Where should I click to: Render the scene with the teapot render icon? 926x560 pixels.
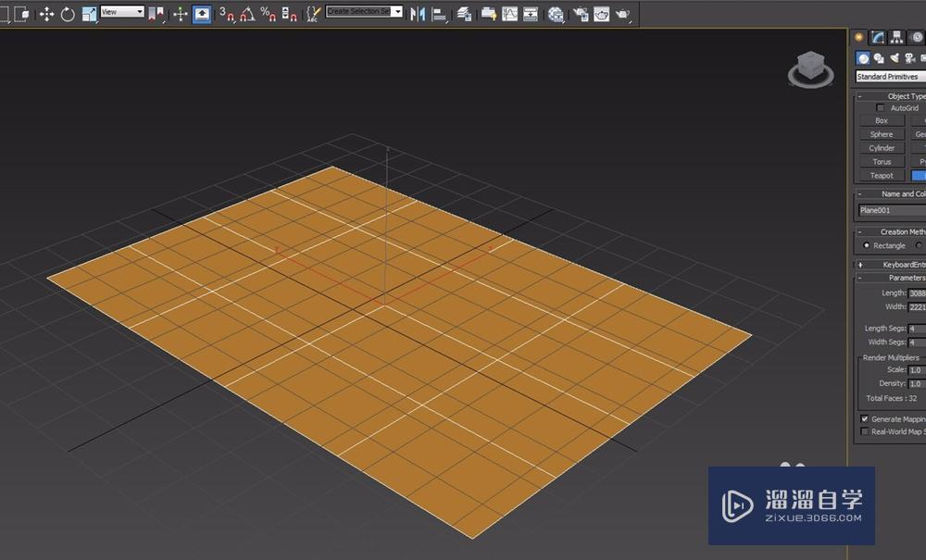coord(621,13)
